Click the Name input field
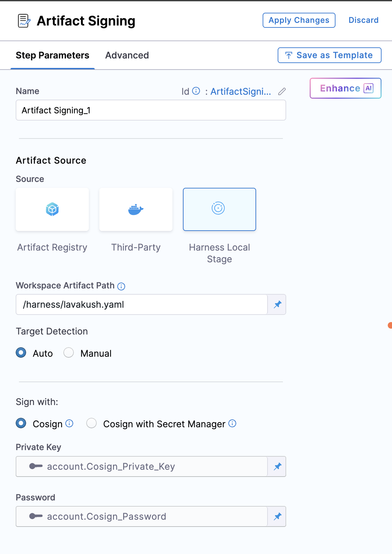The height and width of the screenshot is (554, 392). tap(151, 110)
